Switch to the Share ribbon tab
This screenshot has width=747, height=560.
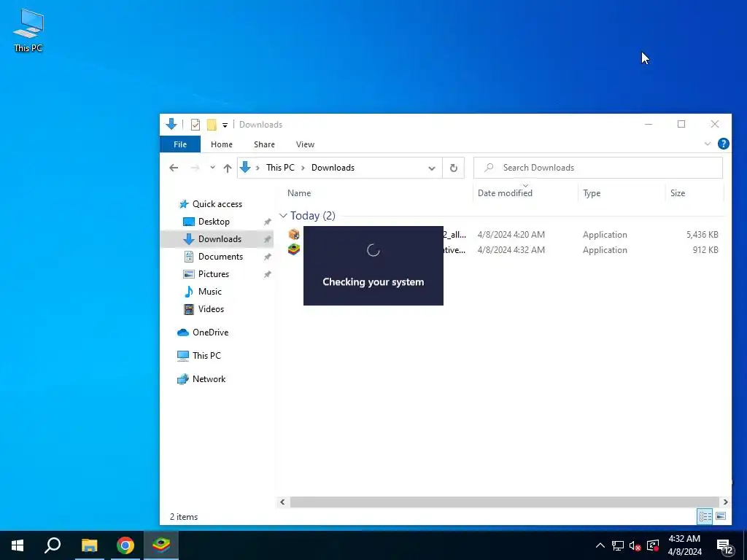pos(264,144)
